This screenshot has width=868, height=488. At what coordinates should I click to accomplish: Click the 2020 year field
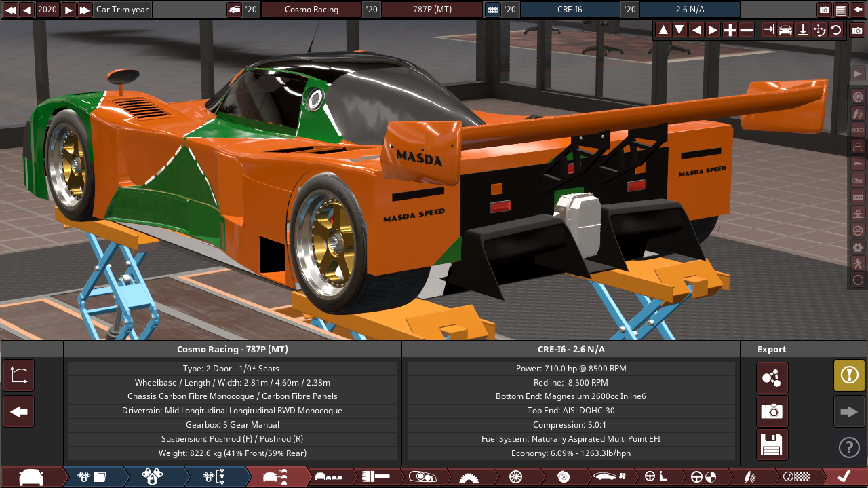47,10
